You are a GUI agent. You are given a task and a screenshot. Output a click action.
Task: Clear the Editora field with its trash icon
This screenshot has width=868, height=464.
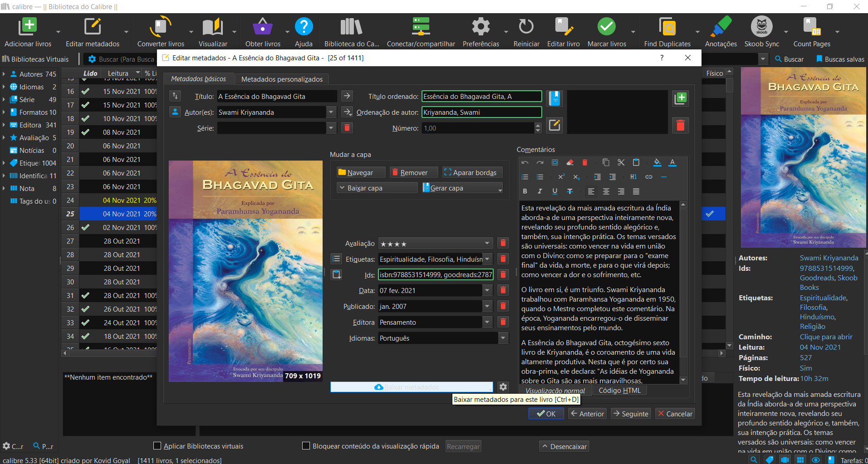[x=503, y=322]
